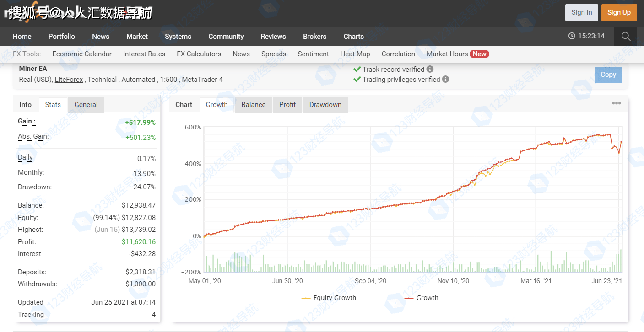Open the search magnifier icon
Screen dimensions: 644x332
(626, 37)
